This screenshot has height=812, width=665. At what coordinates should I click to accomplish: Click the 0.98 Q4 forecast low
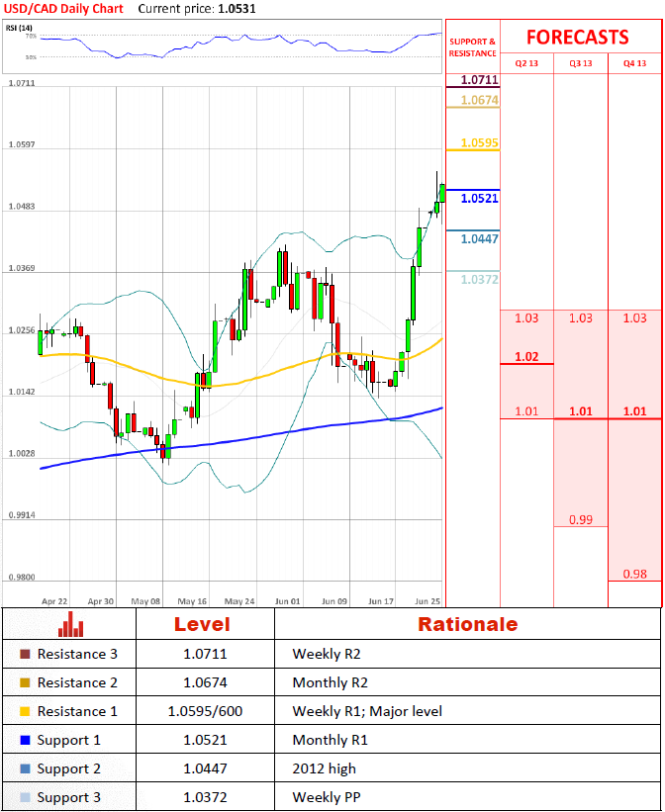point(635,574)
